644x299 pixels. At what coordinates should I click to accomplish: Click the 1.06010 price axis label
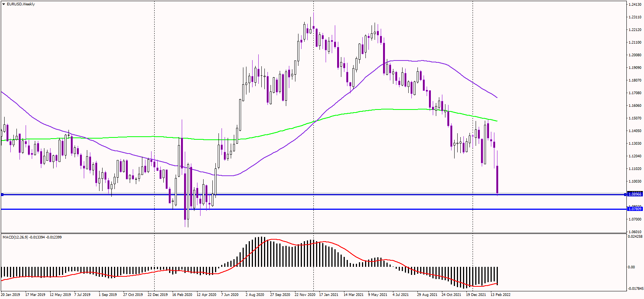click(635, 232)
